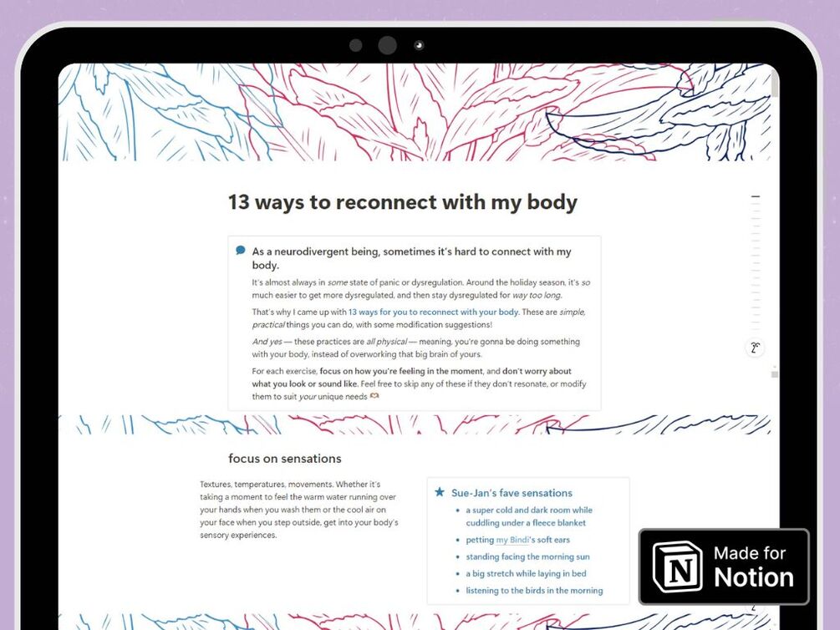Click the callout heading 'As a neurodivergent being'

(x=411, y=258)
